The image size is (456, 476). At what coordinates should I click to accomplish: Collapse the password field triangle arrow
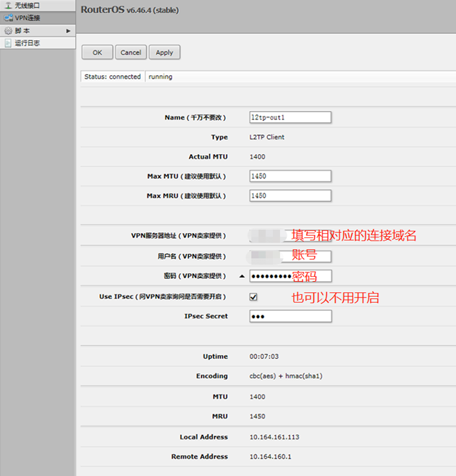click(x=241, y=276)
